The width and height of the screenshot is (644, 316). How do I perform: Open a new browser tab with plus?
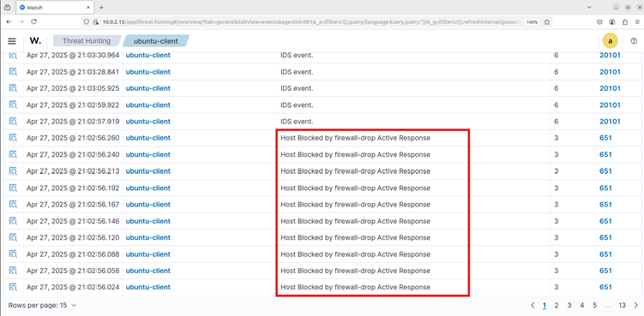pyautogui.click(x=101, y=8)
